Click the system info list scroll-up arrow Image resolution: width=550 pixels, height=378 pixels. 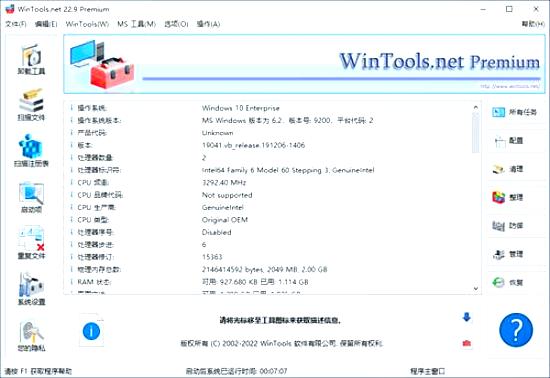pos(476,107)
